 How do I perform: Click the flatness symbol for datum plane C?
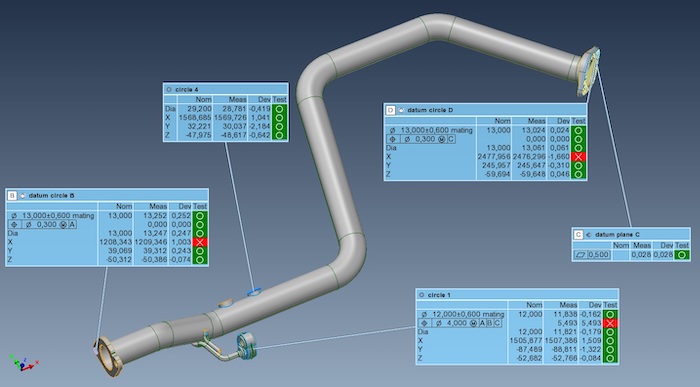point(580,255)
